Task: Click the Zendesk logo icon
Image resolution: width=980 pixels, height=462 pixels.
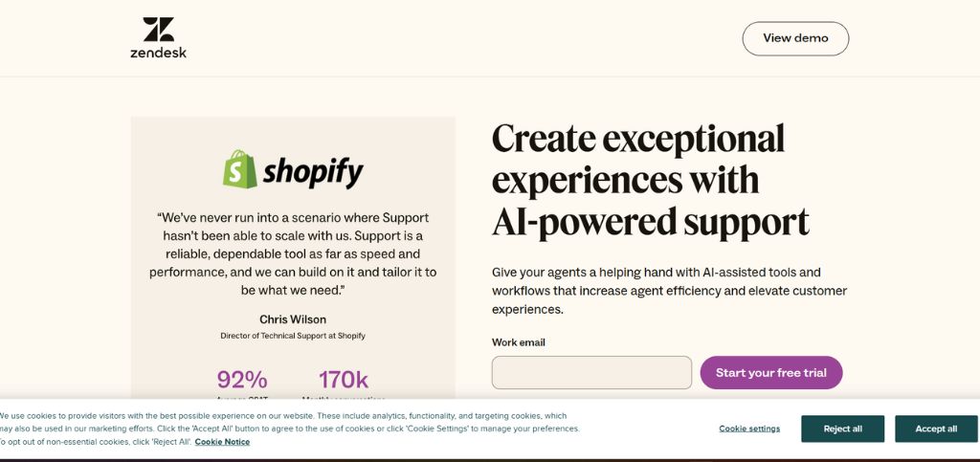Action: [x=159, y=30]
